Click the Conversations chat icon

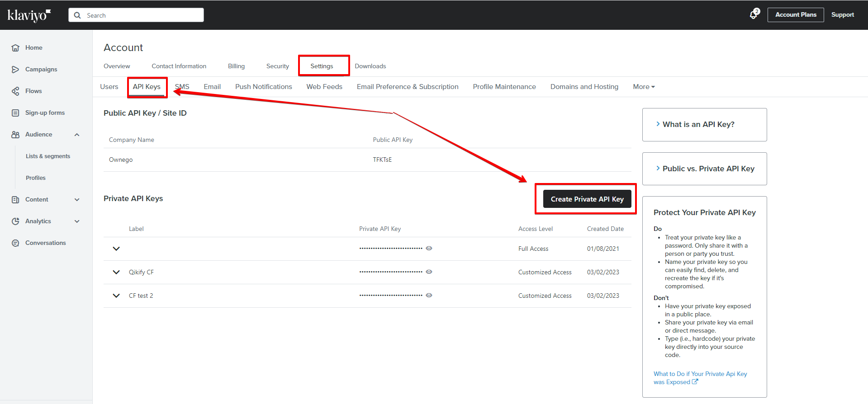(15, 243)
